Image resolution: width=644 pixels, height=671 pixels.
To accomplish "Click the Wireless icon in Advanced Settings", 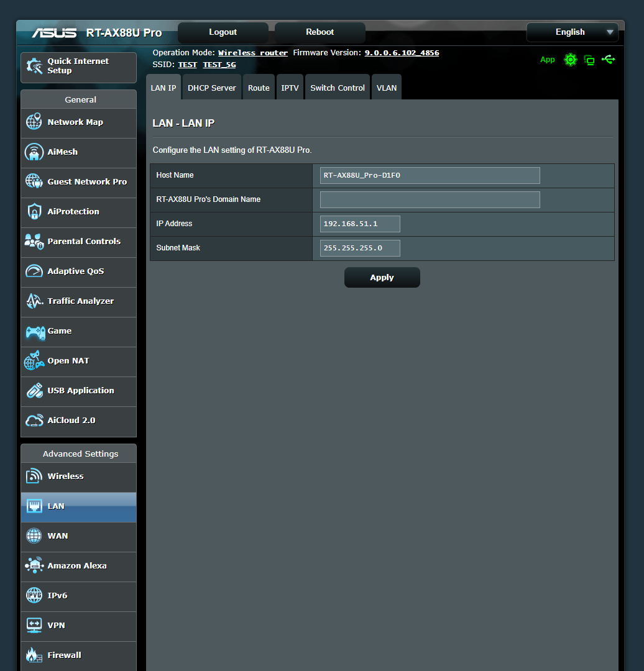I will [34, 476].
